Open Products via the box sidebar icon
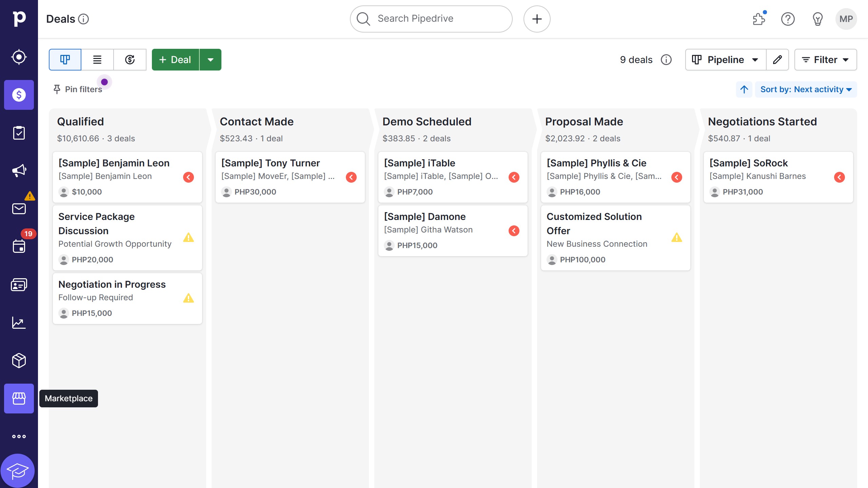The width and height of the screenshot is (868, 488). click(x=19, y=360)
